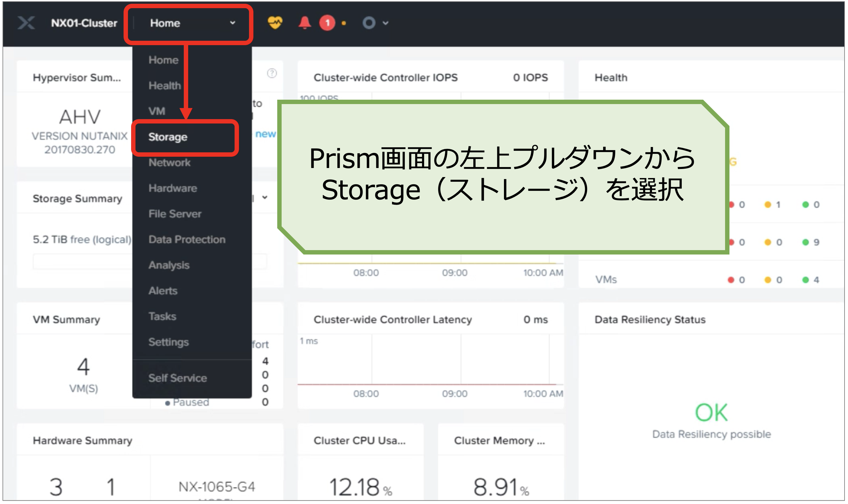The image size is (848, 504).
Task: Click the help question mark icon
Action: (272, 73)
